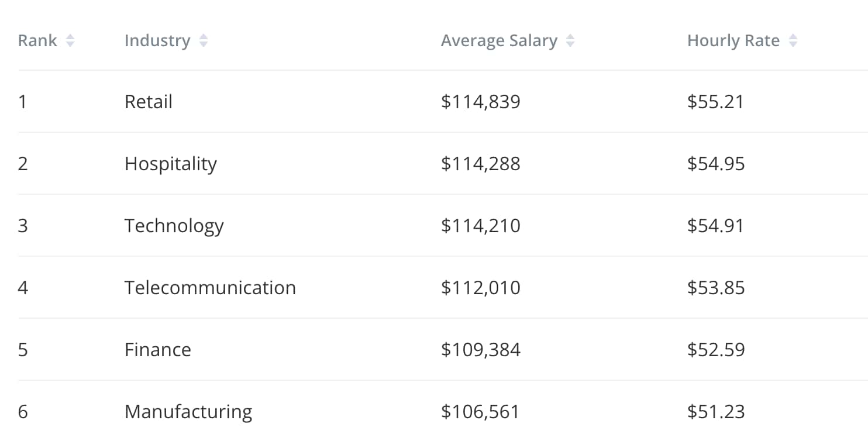Click the $51.23 hourly rate value
The width and height of the screenshot is (868, 441).
tap(716, 412)
